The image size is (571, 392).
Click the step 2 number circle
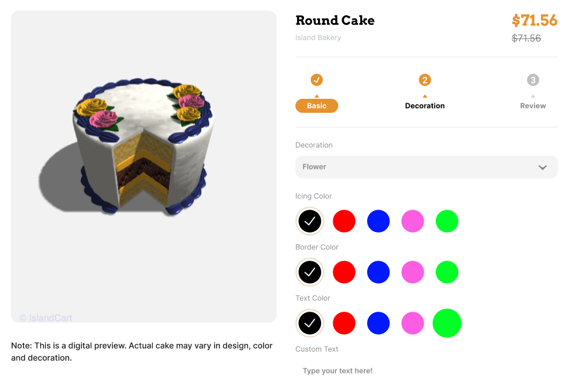[425, 80]
